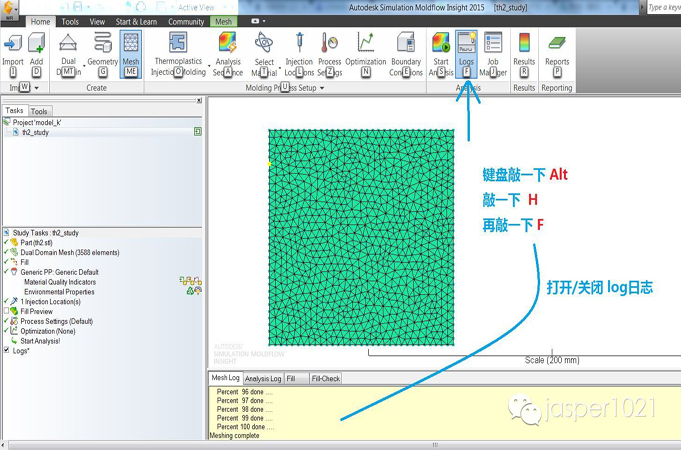Select Optimization (None) task
This screenshot has height=450, width=681.
tap(48, 331)
